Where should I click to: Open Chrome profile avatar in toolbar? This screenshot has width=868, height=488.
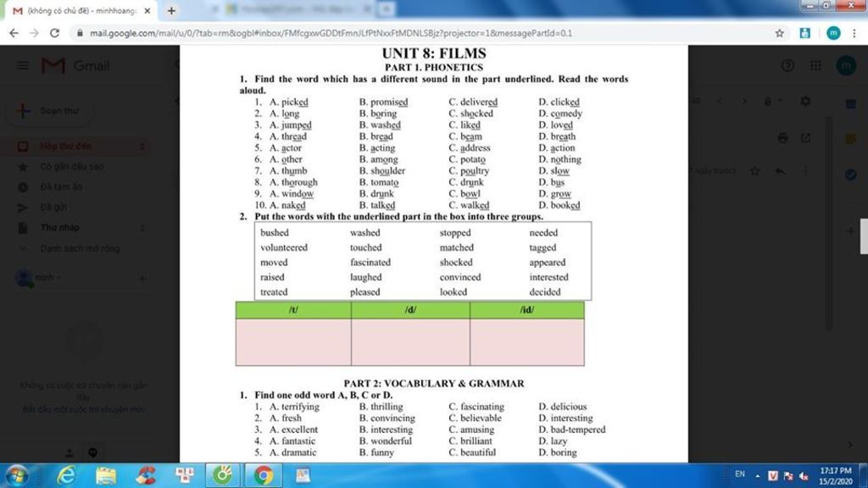833,33
